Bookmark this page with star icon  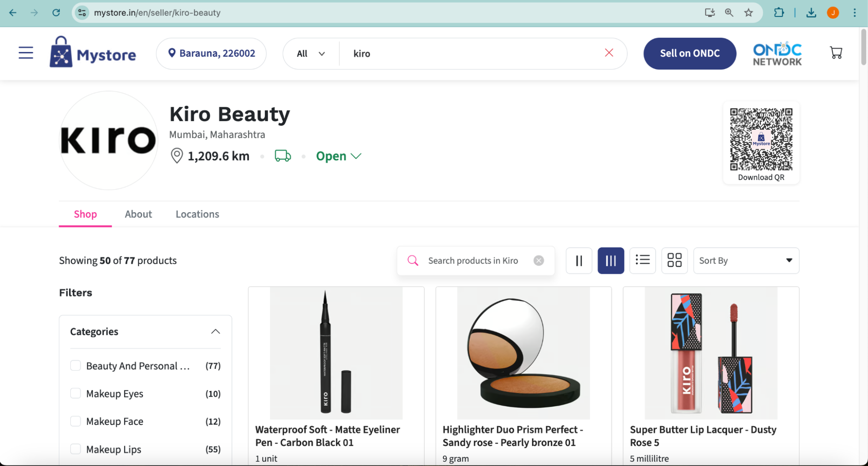pos(748,13)
